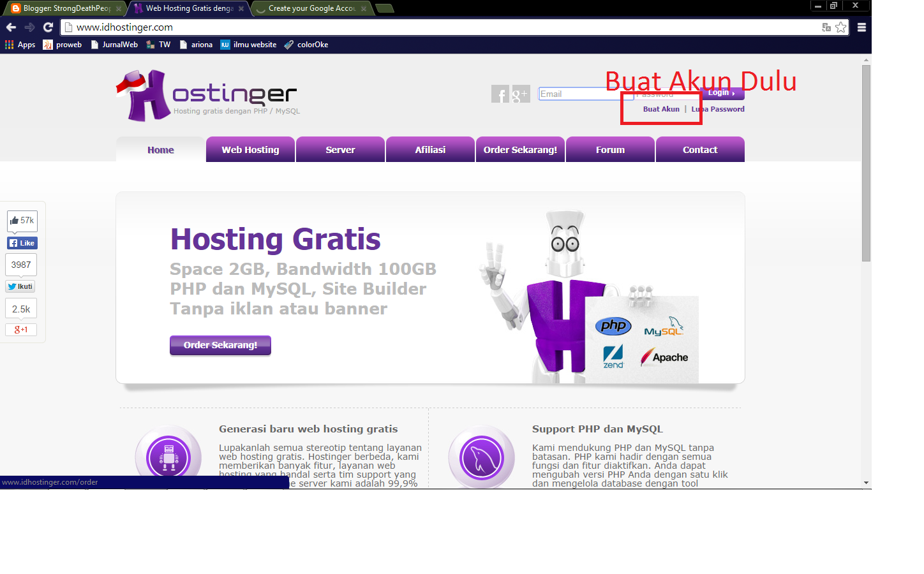The image size is (924, 574).
Task: Open the ilmu website bookmark
Action: pos(249,45)
